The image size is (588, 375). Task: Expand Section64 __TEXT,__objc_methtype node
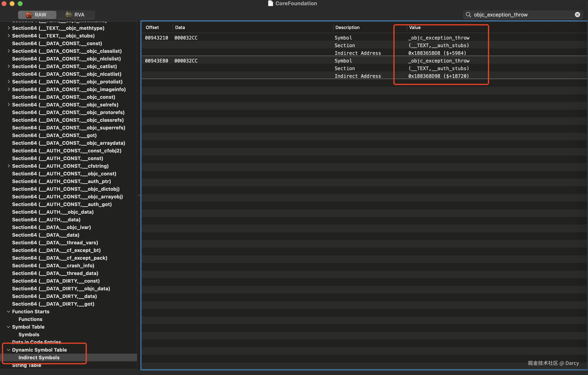[x=8, y=28]
